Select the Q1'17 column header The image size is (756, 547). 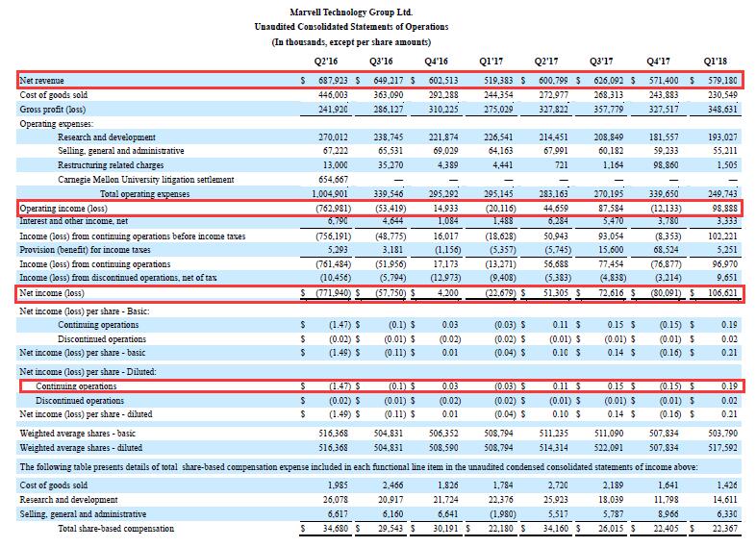491,62
